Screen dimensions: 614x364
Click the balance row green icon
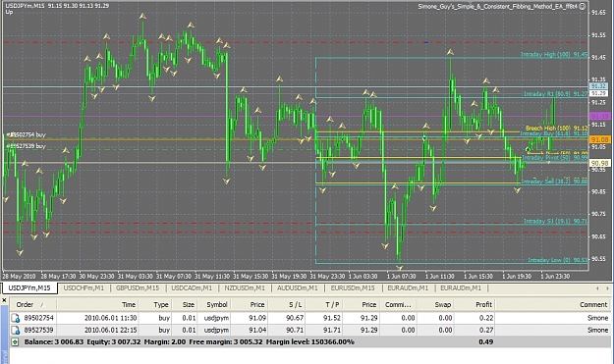tap(15, 342)
